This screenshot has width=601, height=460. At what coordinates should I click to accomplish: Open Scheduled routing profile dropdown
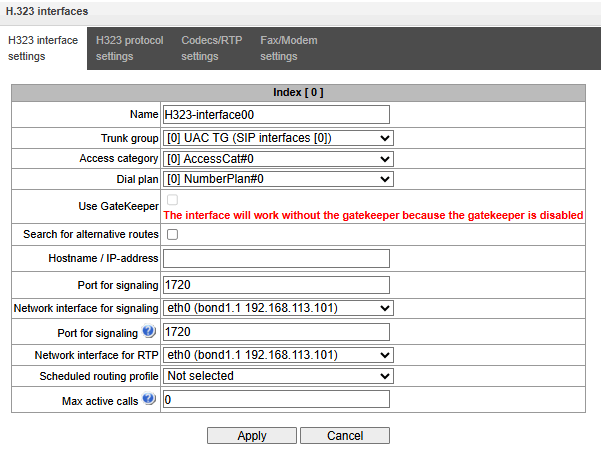point(278,376)
